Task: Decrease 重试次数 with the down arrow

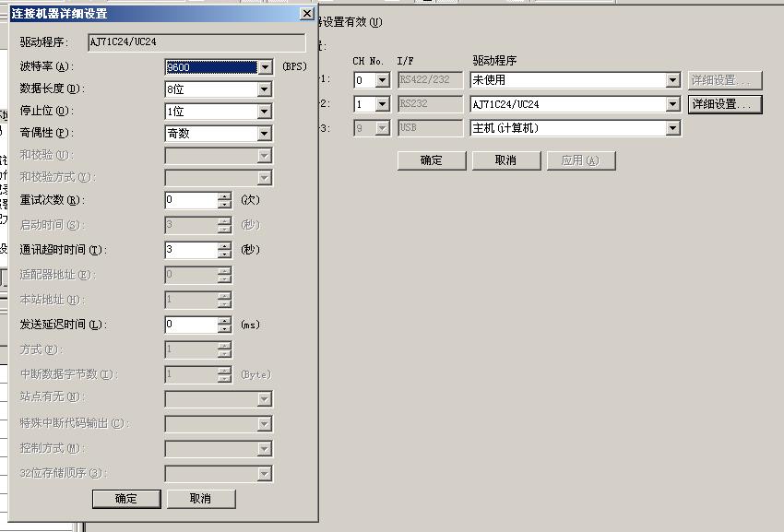Action: click(224, 205)
